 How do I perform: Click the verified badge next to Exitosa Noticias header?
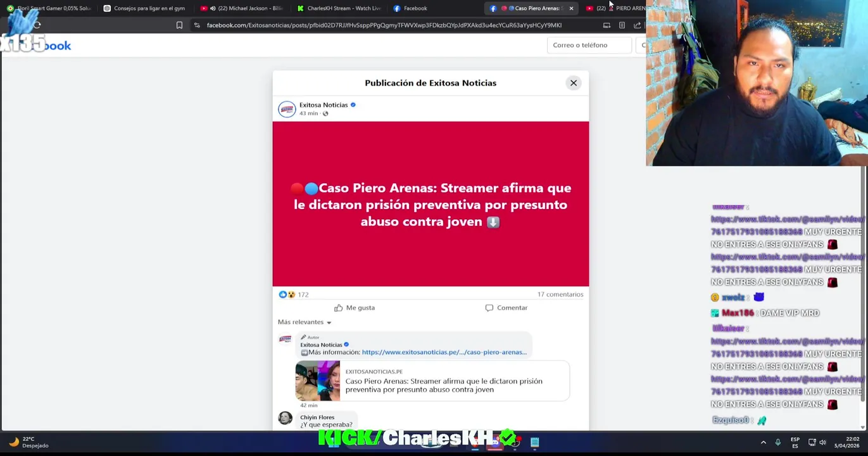click(353, 105)
